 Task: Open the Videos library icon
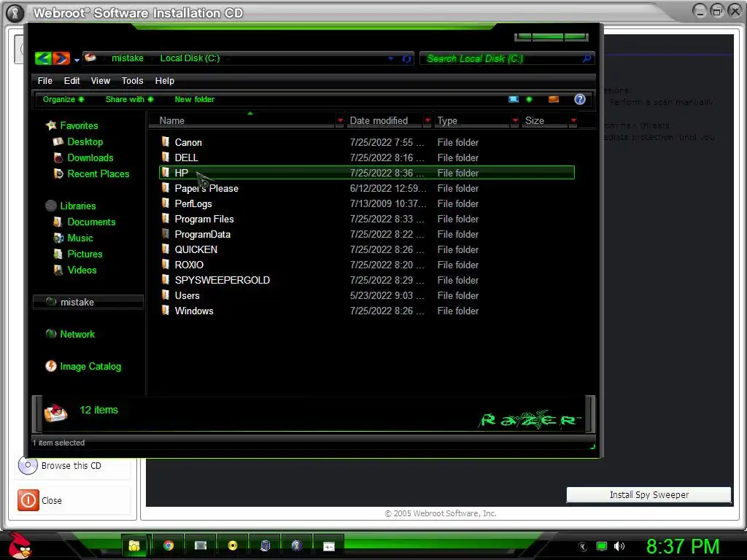pyautogui.click(x=58, y=270)
